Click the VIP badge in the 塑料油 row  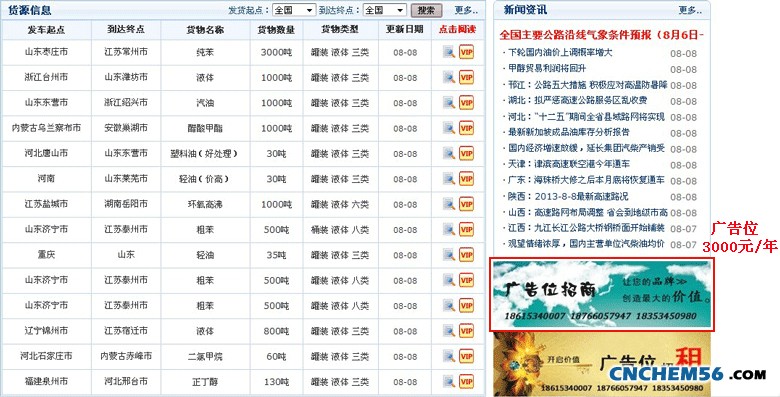coord(466,153)
